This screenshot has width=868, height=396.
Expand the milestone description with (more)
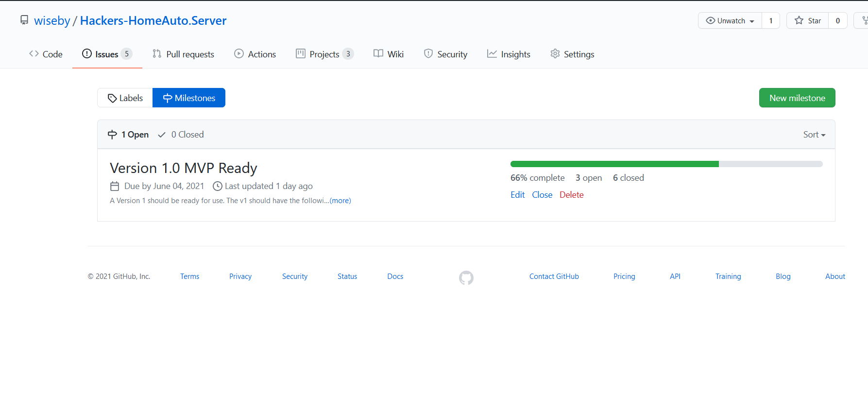340,200
